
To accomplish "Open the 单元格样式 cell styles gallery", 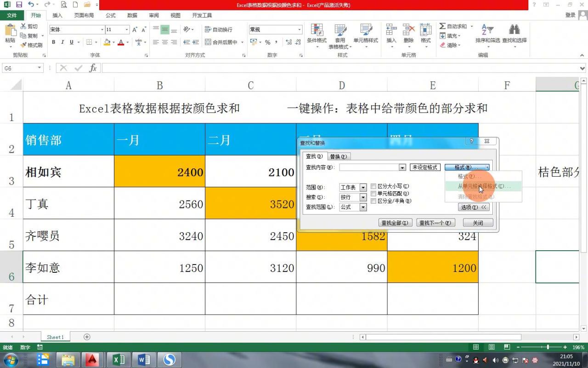I will pos(366,34).
